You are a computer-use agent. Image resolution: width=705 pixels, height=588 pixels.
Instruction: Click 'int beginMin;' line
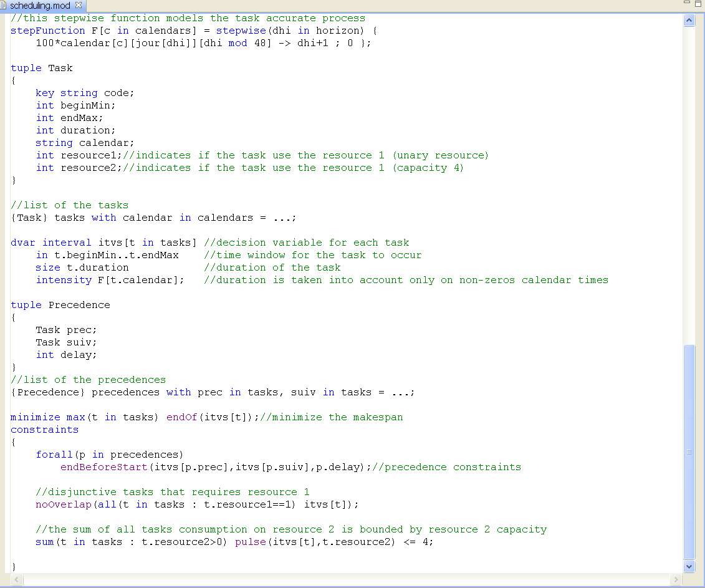pyautogui.click(x=75, y=105)
